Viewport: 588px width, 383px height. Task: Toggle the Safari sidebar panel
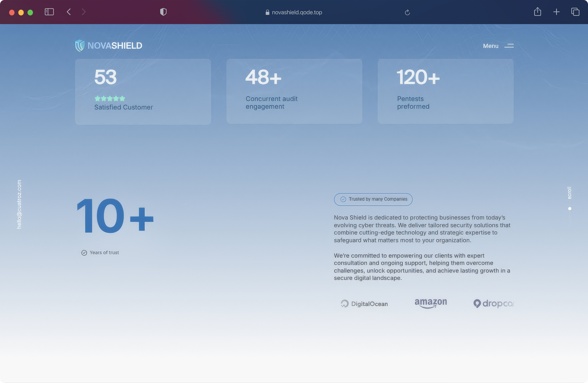[x=49, y=12]
